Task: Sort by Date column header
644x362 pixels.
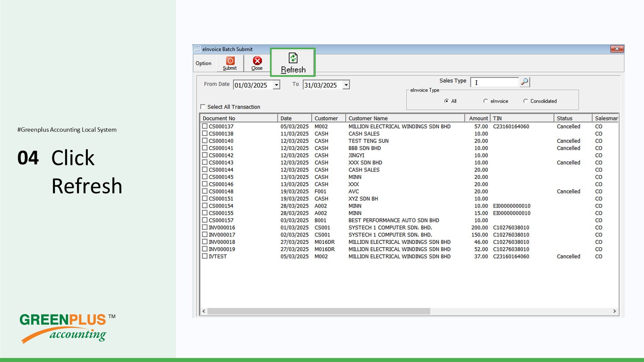Action: click(294, 118)
